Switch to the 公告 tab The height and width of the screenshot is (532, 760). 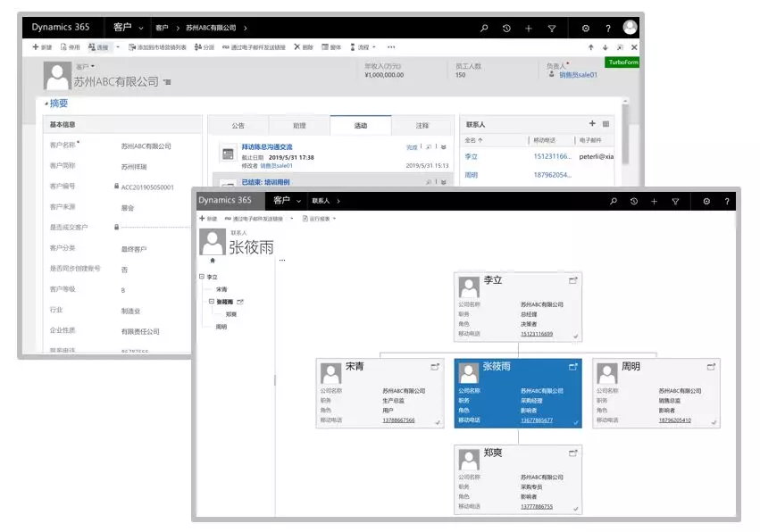tap(238, 126)
